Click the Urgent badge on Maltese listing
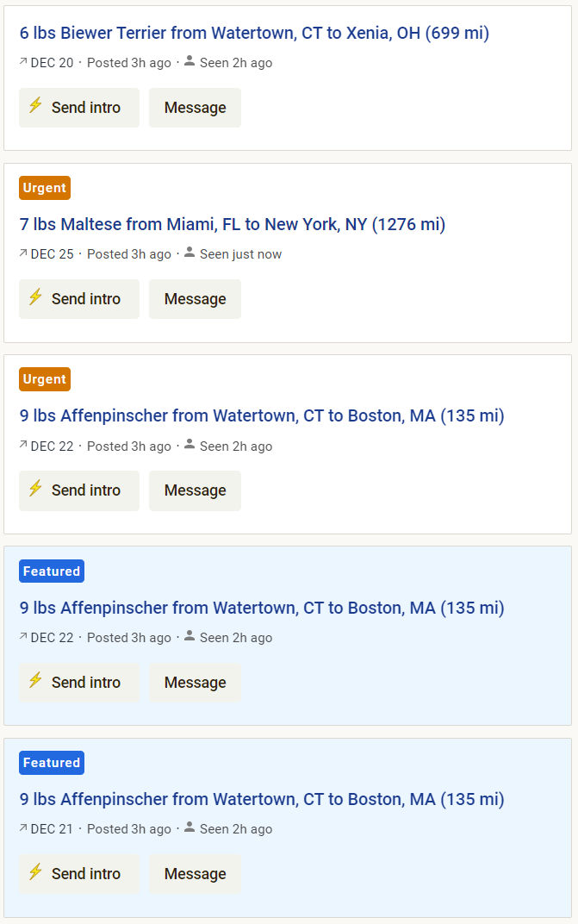The width and height of the screenshot is (578, 924). click(45, 188)
